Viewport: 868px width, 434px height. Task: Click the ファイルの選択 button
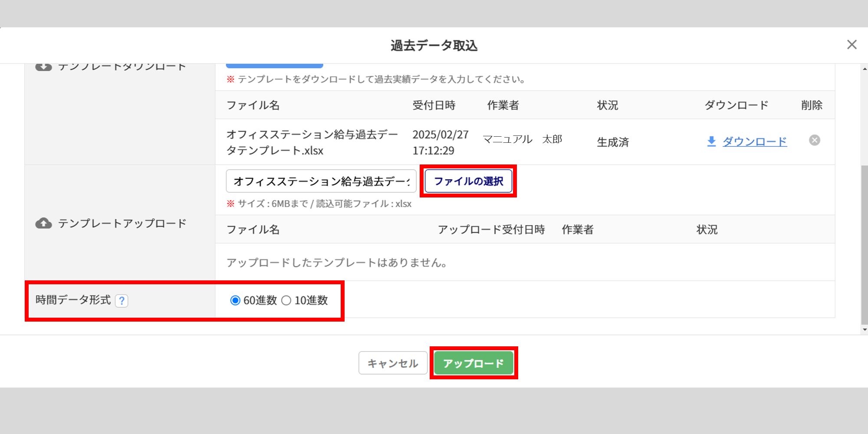(469, 181)
